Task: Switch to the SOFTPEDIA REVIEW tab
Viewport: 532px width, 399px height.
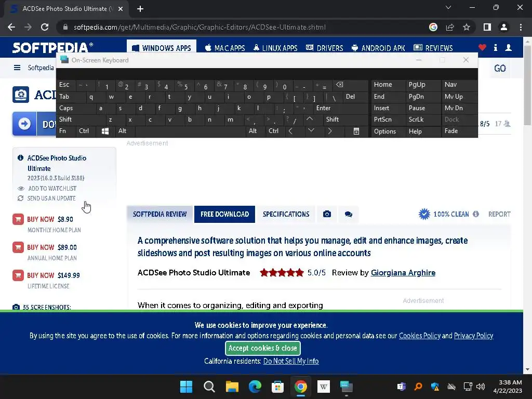Action: point(160,214)
